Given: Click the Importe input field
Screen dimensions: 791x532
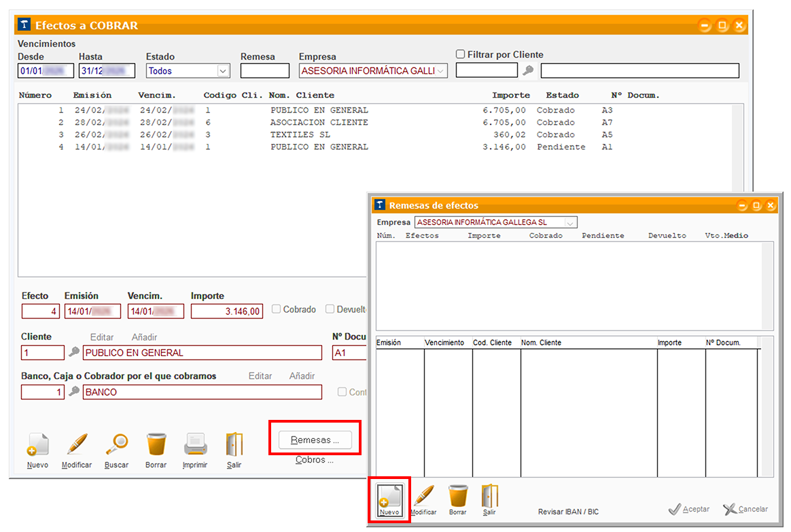Looking at the screenshot, I should pyautogui.click(x=226, y=311).
